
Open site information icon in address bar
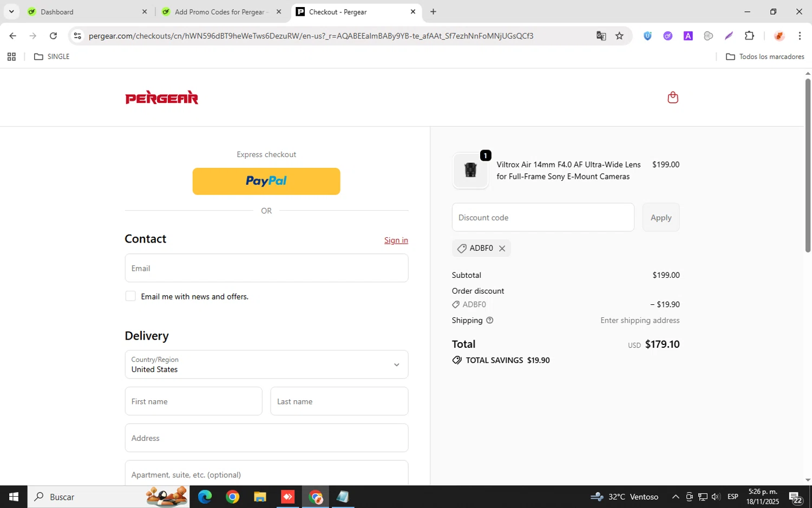coord(77,36)
